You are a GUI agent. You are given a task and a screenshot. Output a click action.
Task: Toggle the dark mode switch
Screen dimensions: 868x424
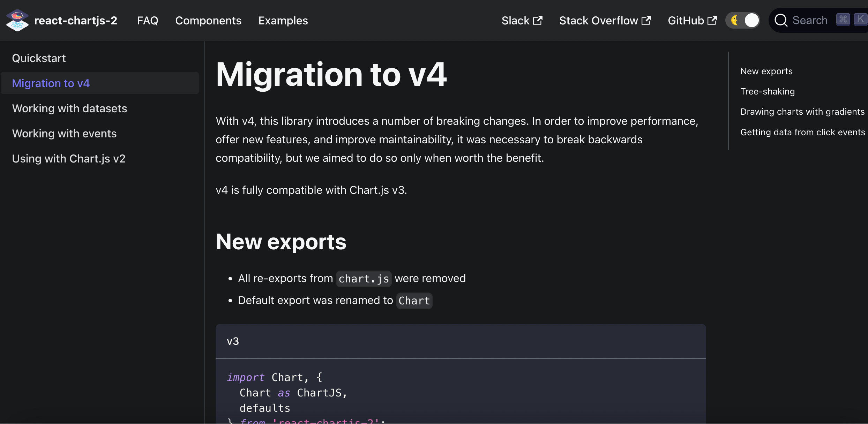point(743,20)
